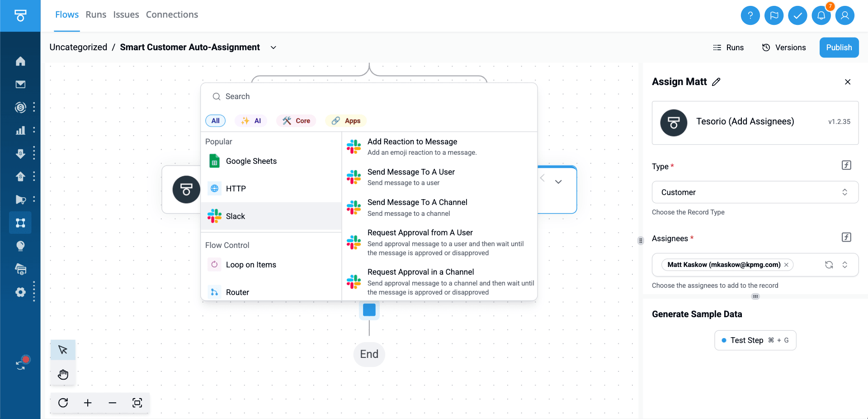Viewport: 868px width, 419px height.
Task: Toggle dynamic value for Type field
Action: click(846, 165)
